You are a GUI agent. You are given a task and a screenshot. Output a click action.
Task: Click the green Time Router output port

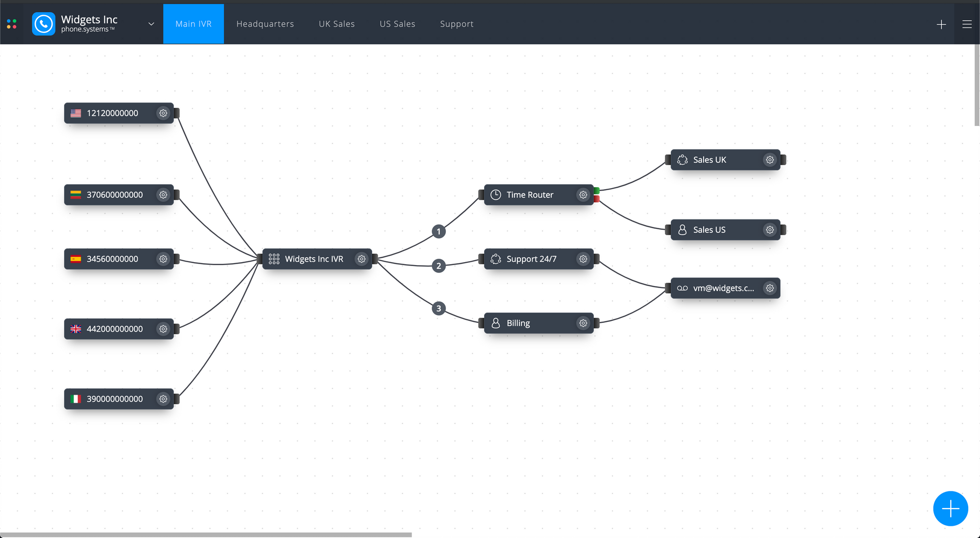click(597, 191)
